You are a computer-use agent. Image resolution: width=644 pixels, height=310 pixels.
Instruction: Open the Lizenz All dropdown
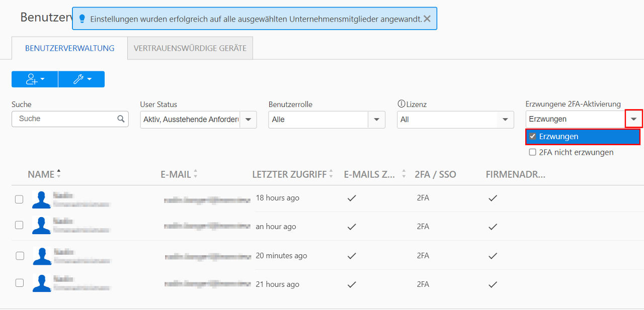(506, 120)
